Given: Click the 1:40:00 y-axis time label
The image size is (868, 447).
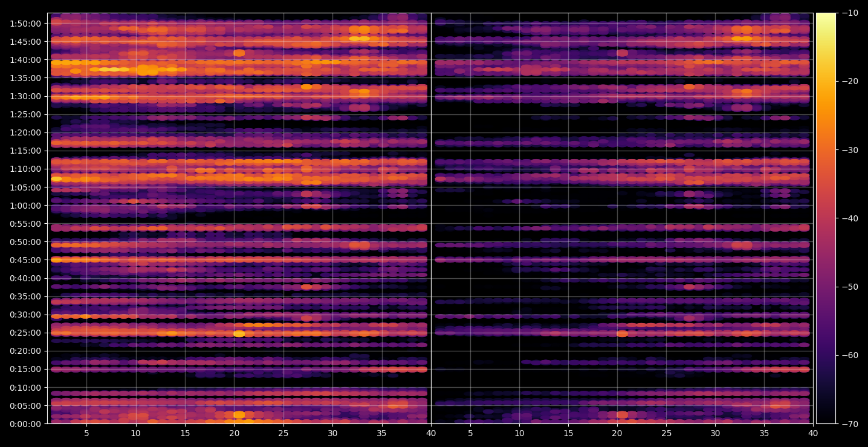Looking at the screenshot, I should pos(25,60).
